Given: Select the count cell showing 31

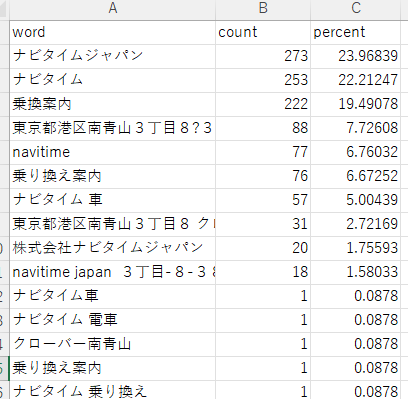Looking at the screenshot, I should tap(263, 224).
